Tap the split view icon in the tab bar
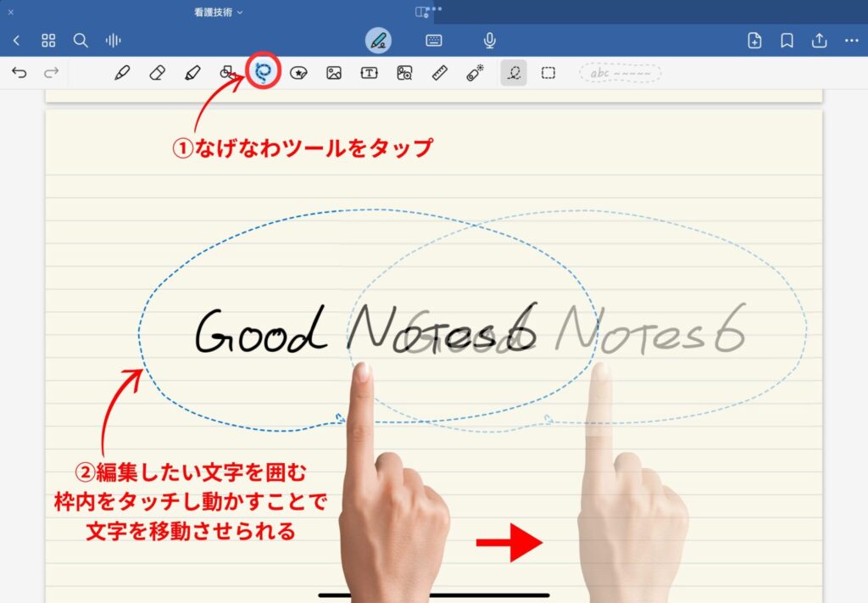This screenshot has width=868, height=603. click(422, 12)
